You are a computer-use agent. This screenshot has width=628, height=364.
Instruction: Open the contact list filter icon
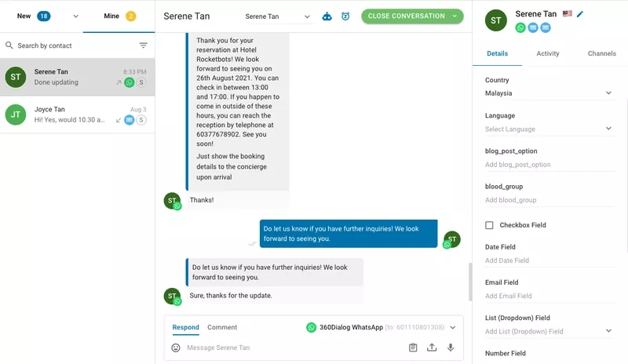pyautogui.click(x=143, y=45)
